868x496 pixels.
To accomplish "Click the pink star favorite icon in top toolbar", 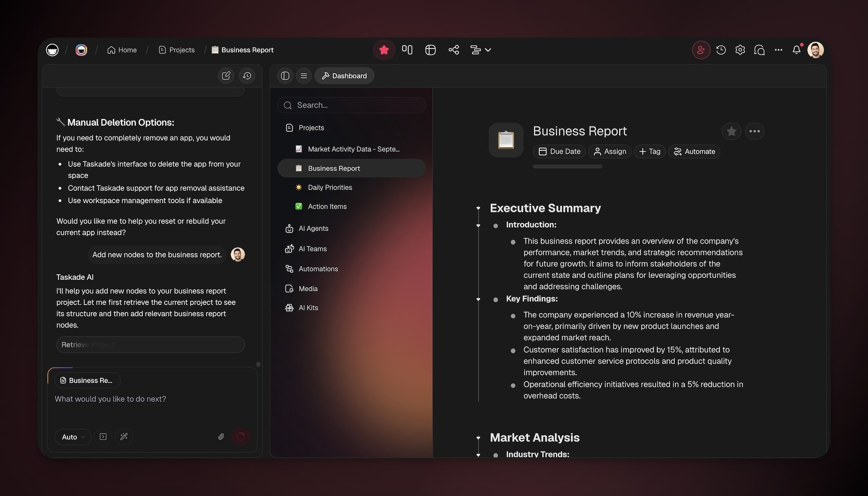I will pyautogui.click(x=384, y=50).
